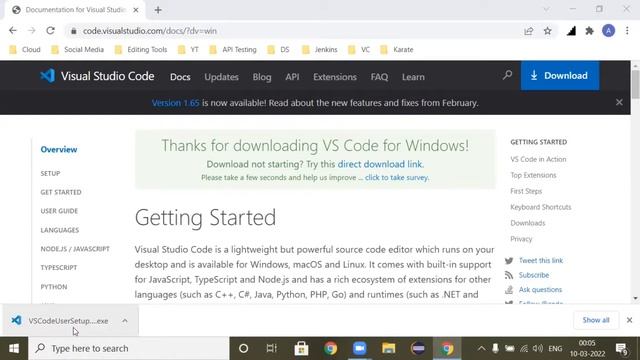The image size is (640, 360).
Task: Jump to Downloads section link
Action: click(528, 223)
